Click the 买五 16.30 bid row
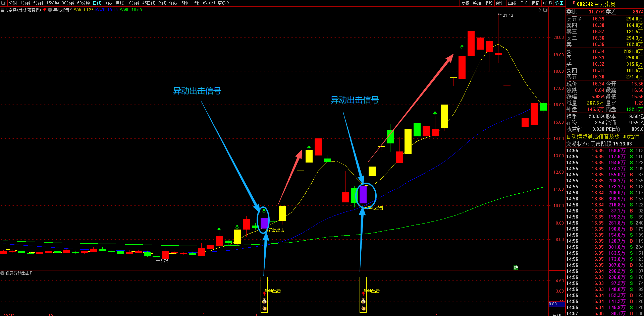 [x=605, y=77]
